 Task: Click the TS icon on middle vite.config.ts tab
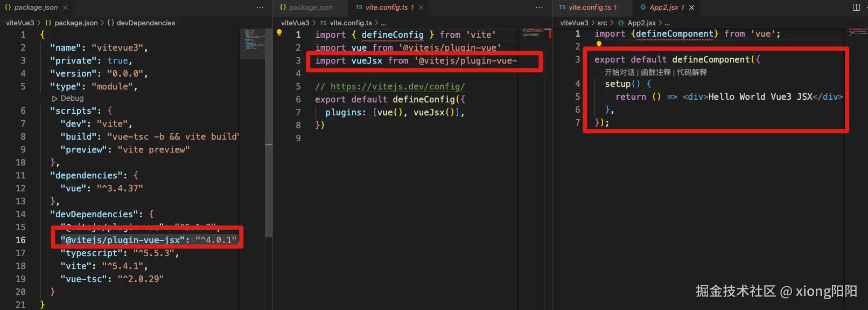359,8
